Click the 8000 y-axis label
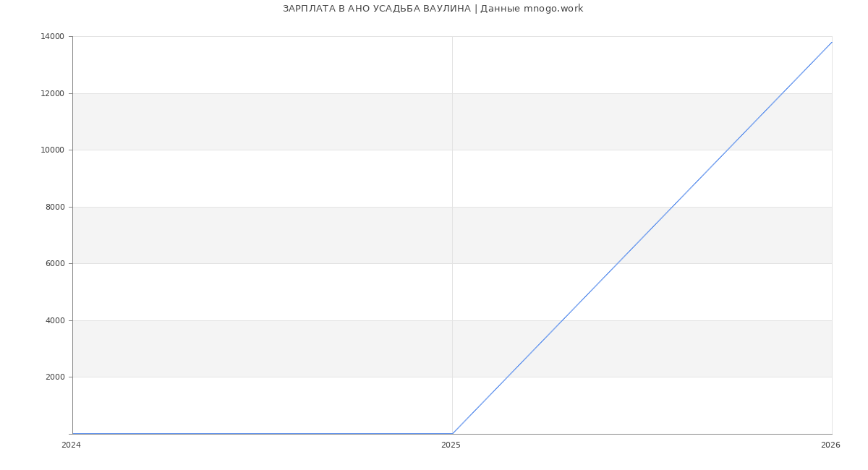Image resolution: width=868 pixels, height=470 pixels. tap(56, 207)
